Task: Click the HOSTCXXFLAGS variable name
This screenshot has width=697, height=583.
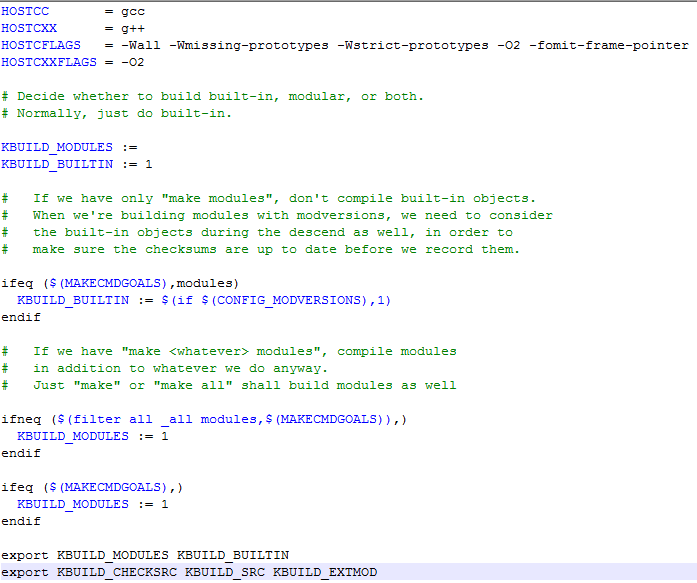Action: point(49,62)
